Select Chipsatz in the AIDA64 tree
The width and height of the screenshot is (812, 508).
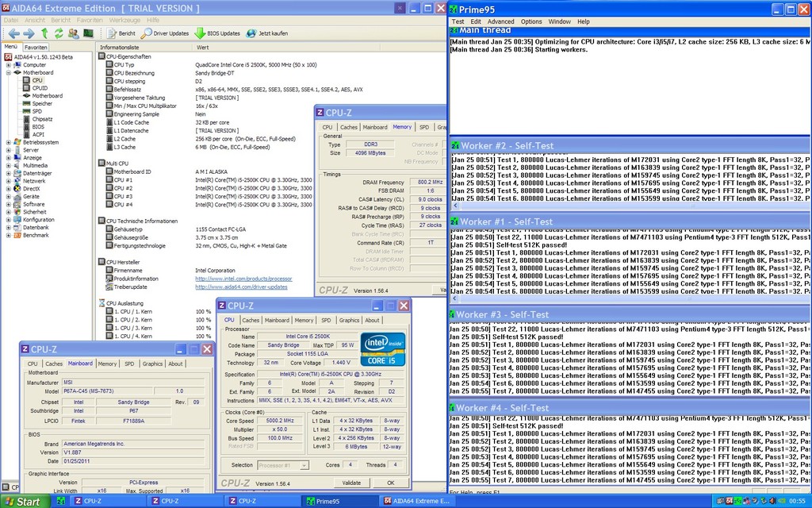tap(42, 119)
